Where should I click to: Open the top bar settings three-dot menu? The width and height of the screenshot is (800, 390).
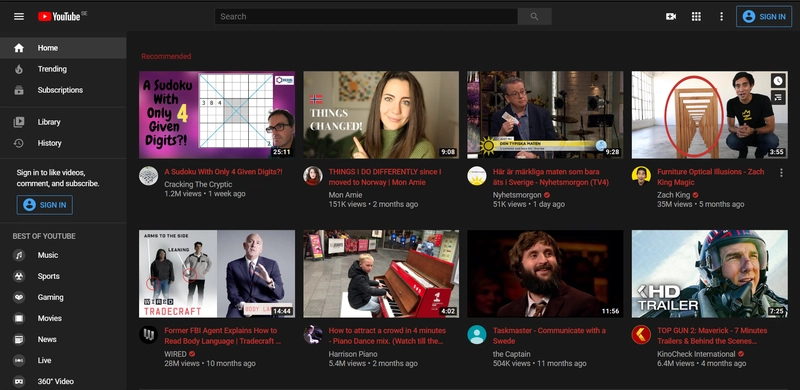coord(721,16)
